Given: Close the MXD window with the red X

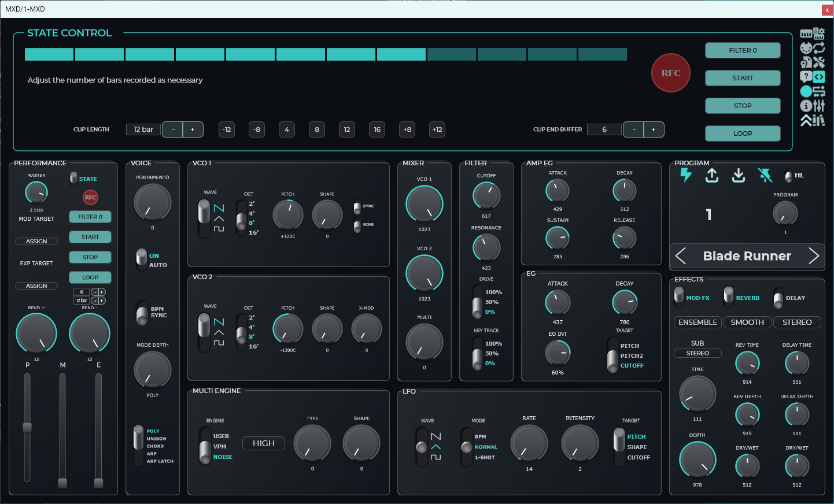Looking at the screenshot, I should 826,9.
